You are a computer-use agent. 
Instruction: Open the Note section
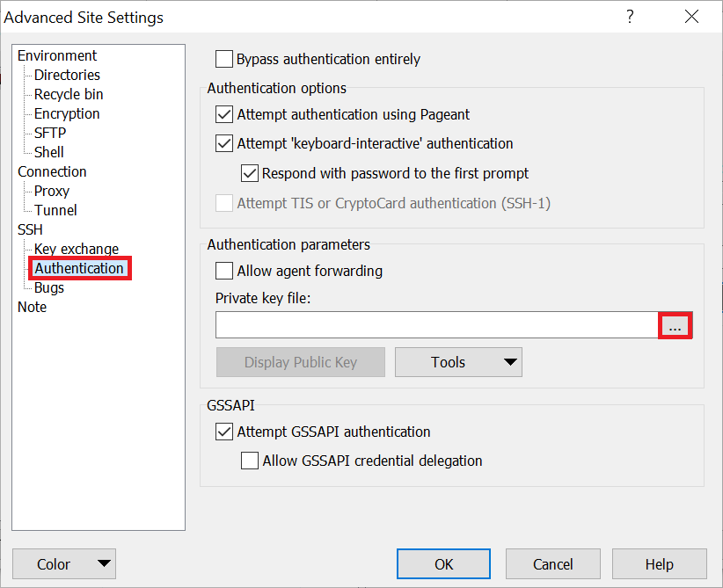point(33,307)
